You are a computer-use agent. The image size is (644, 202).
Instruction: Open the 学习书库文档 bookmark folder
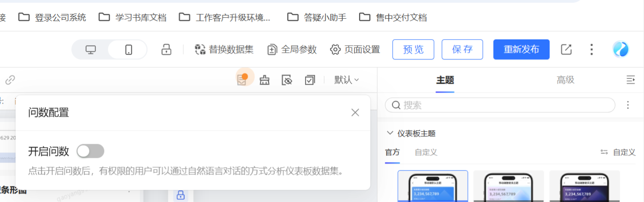point(133,17)
